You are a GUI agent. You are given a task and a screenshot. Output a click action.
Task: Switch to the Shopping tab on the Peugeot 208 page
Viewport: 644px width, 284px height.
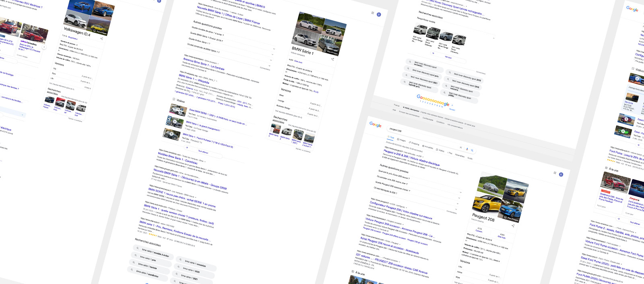(x=414, y=143)
